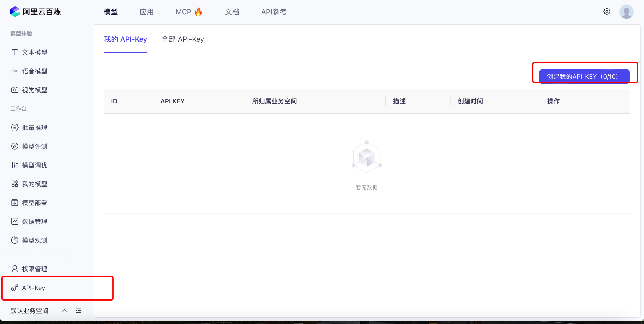The width and height of the screenshot is (644, 324).
Task: Open model observation pie chart icon
Action: 15,240
